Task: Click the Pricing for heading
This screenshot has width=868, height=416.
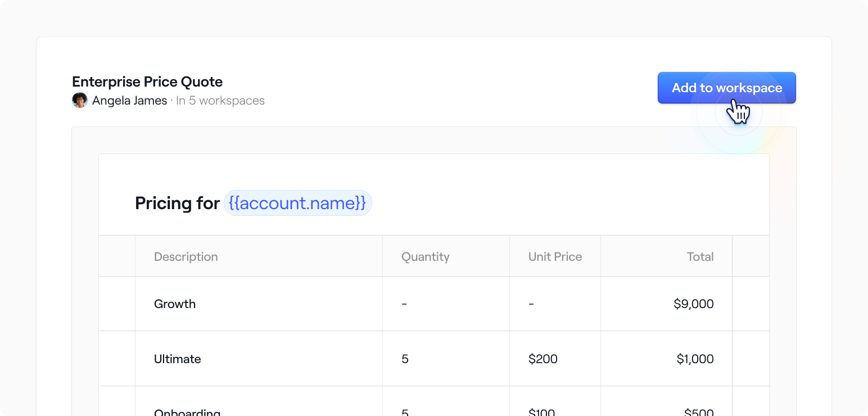Action: pos(177,203)
